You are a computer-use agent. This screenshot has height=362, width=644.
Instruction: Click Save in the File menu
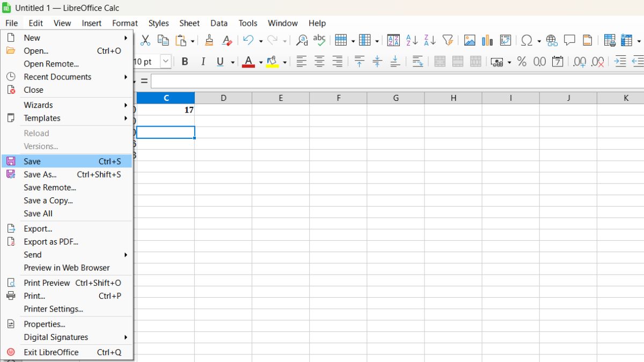[x=67, y=161]
